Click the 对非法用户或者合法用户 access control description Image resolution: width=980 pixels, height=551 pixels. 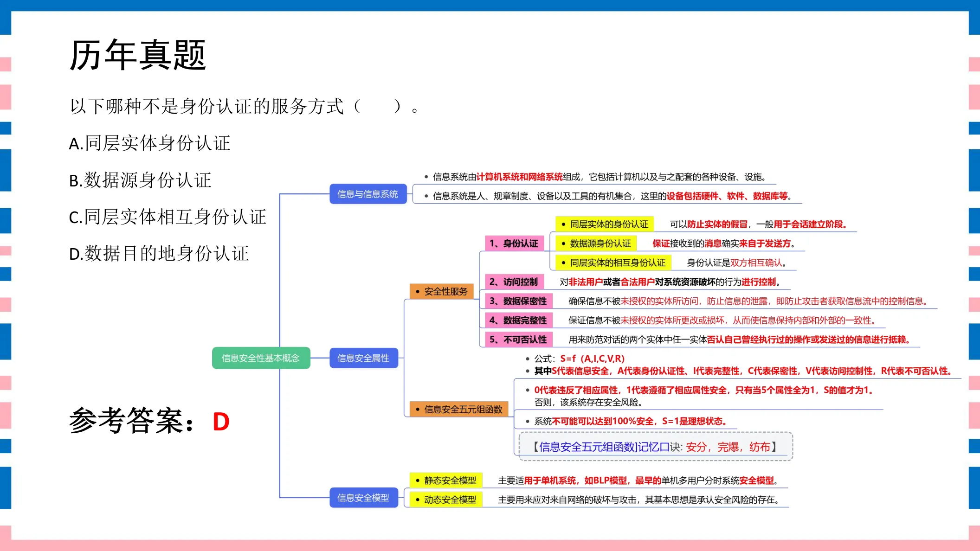tap(670, 282)
